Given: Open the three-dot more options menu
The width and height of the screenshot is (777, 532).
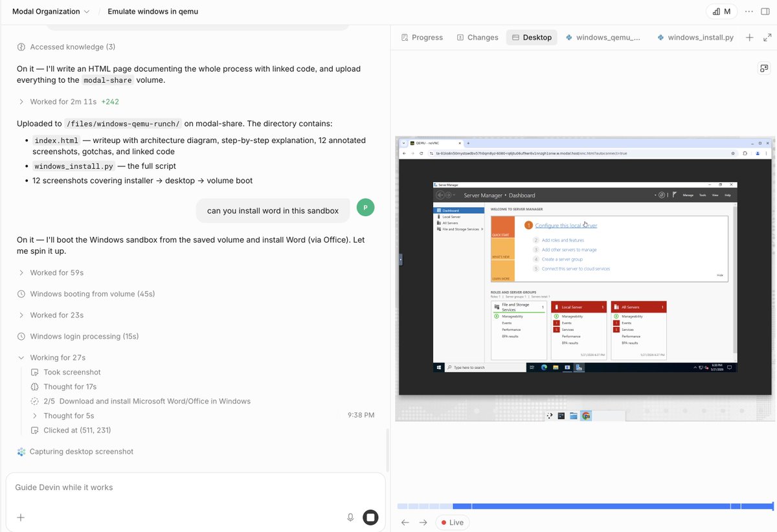Looking at the screenshot, I should pyautogui.click(x=749, y=12).
